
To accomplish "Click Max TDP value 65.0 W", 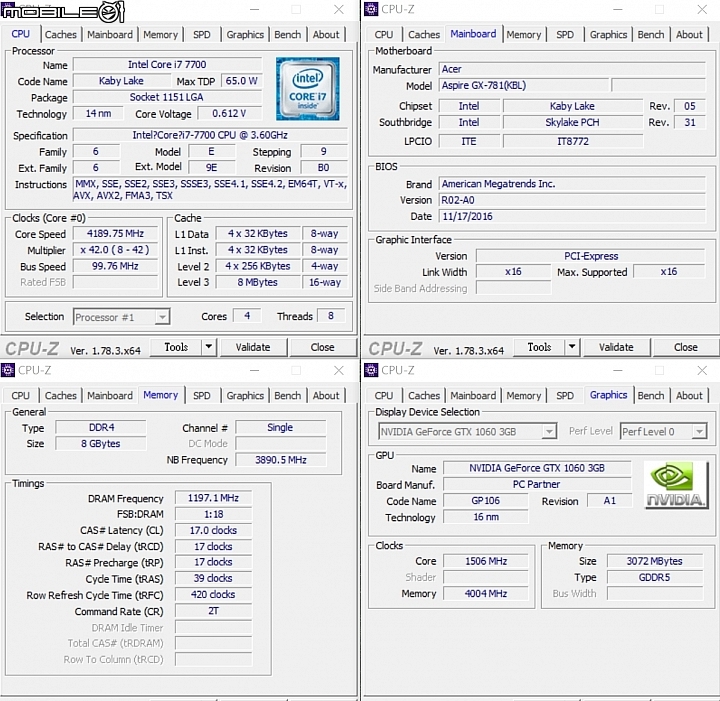I will coord(242,81).
